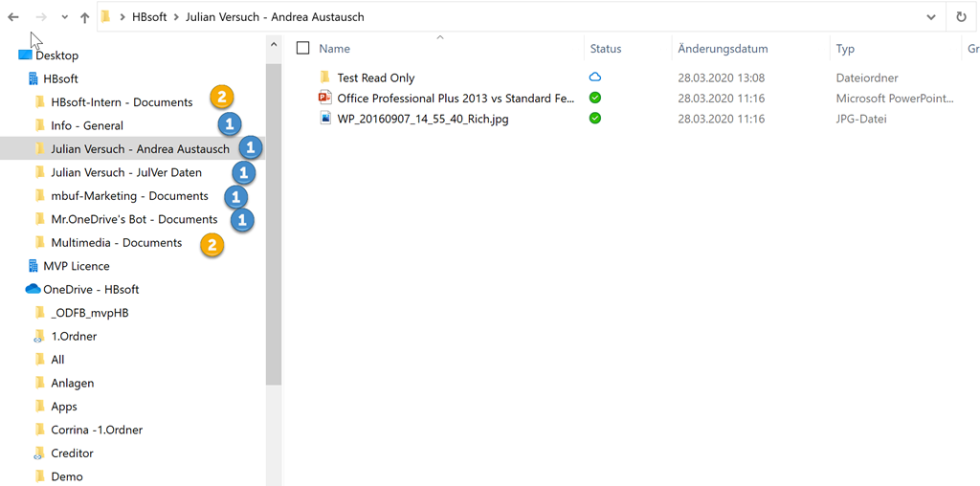The height and width of the screenshot is (486, 980).
Task: Sort by the Änderungsdatum column header
Action: tap(723, 49)
